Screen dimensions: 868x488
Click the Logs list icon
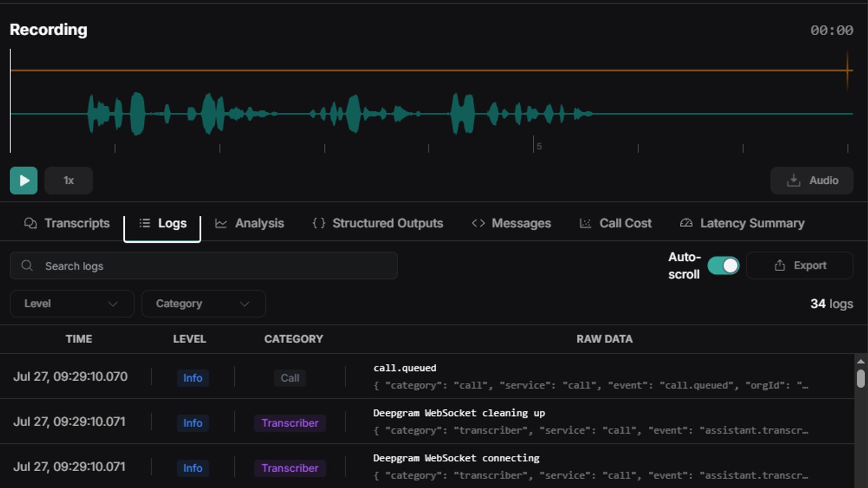click(144, 223)
